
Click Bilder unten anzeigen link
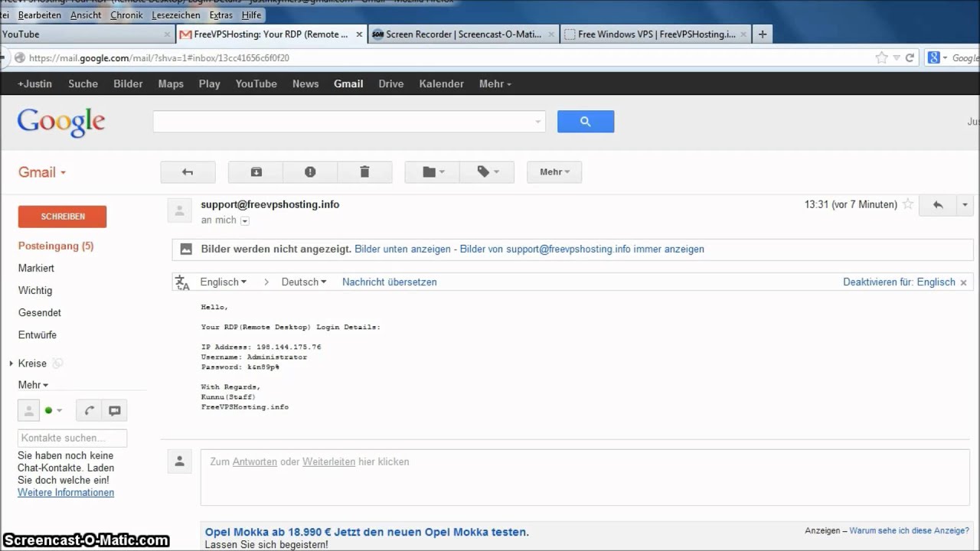coord(403,249)
